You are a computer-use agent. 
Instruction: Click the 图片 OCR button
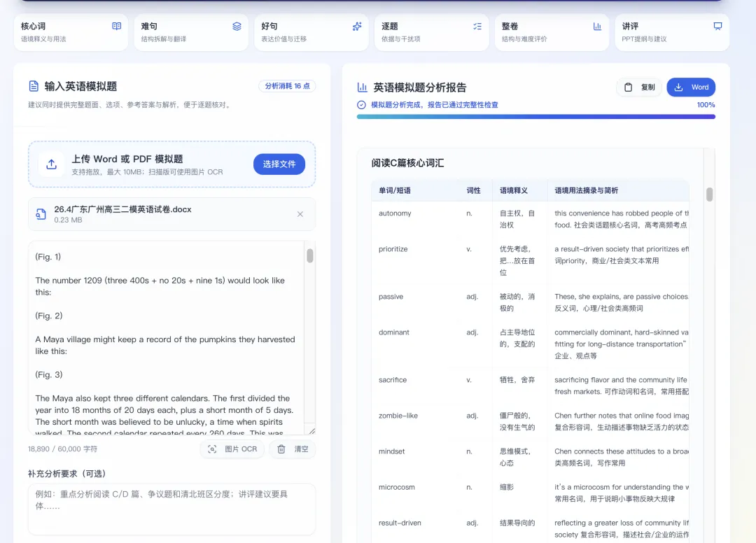click(x=232, y=449)
